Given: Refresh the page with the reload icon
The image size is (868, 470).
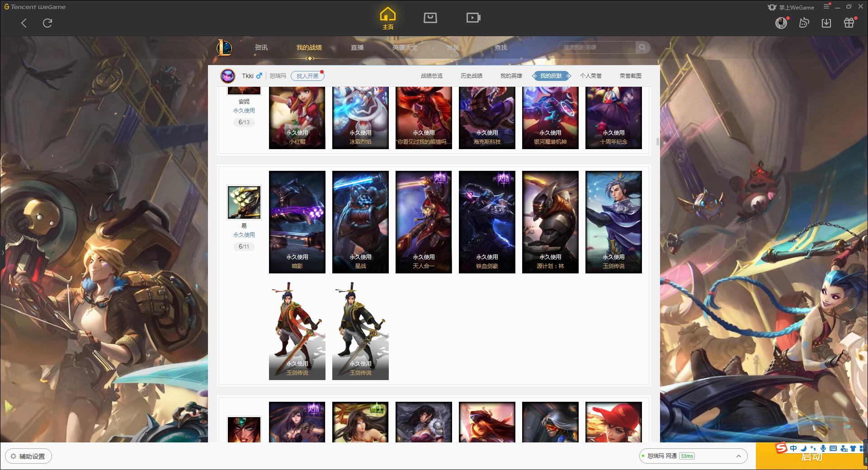Looking at the screenshot, I should [47, 23].
